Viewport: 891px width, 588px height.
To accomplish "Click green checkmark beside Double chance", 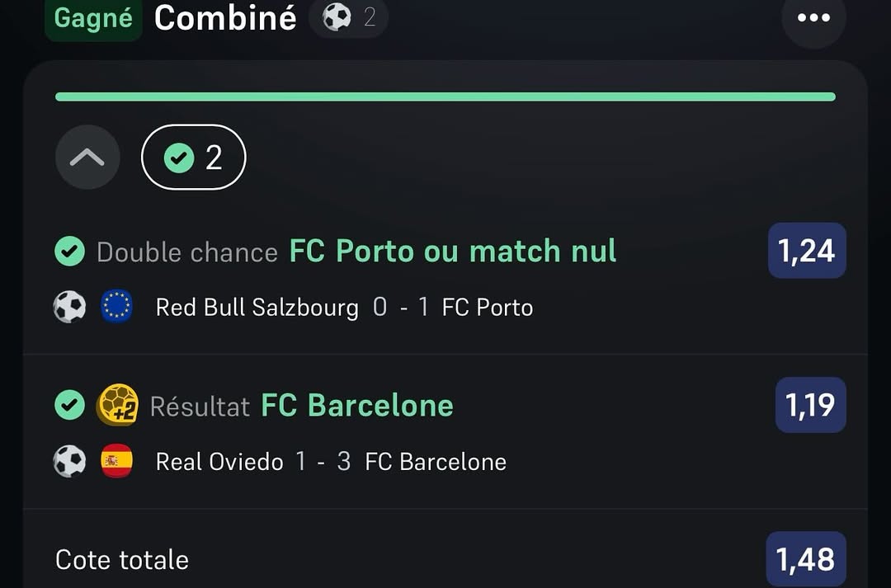I will coord(70,252).
